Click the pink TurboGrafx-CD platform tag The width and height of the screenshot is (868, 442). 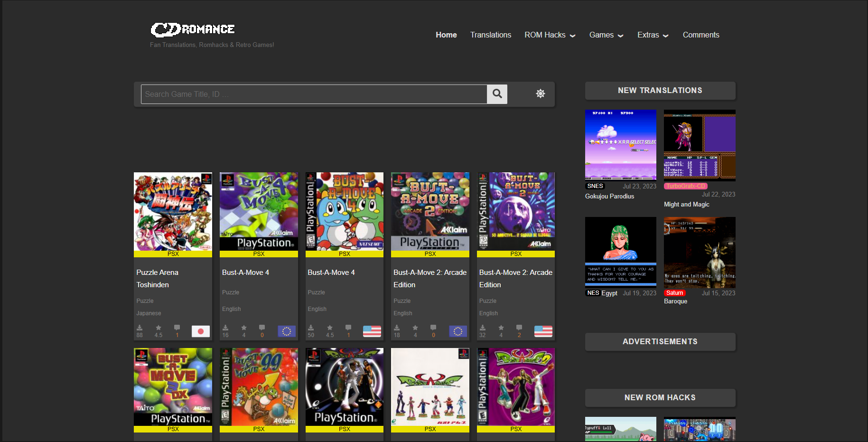click(x=685, y=186)
